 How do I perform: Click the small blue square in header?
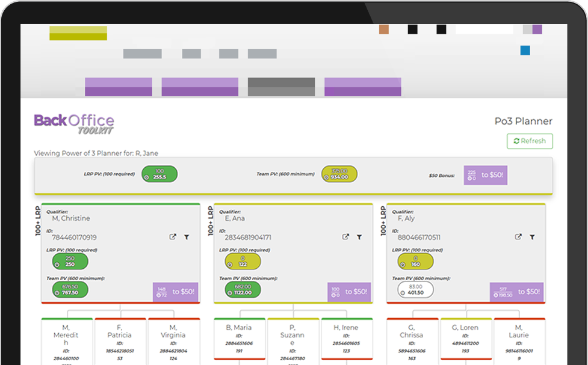coord(525,51)
